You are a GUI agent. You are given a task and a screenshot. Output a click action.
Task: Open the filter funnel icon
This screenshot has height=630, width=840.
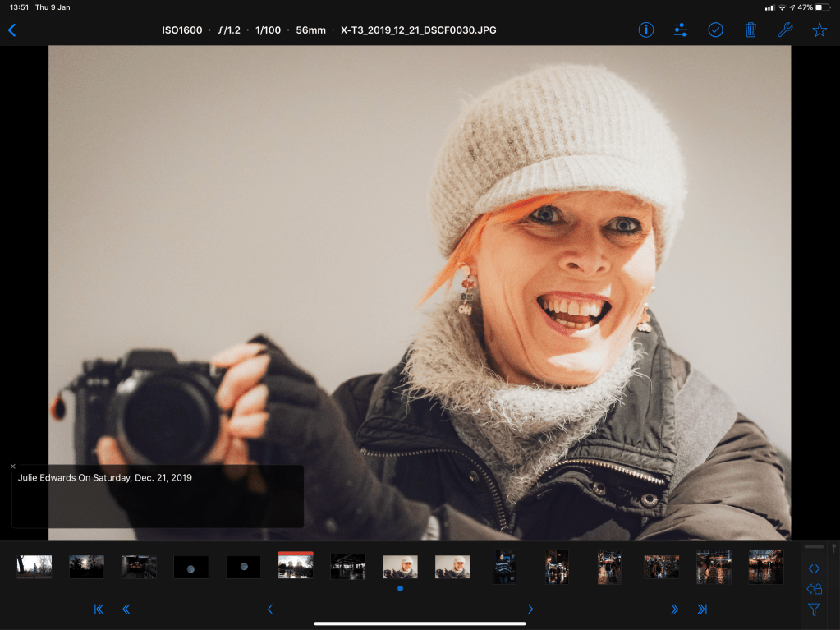coord(814,609)
